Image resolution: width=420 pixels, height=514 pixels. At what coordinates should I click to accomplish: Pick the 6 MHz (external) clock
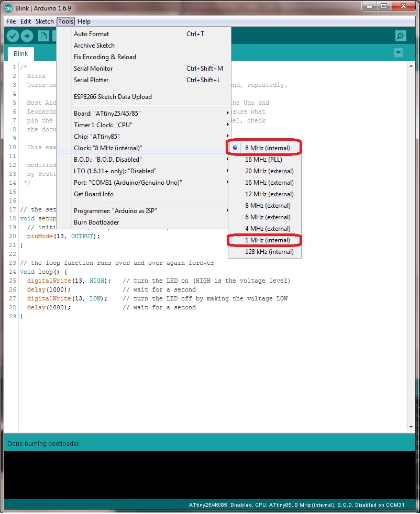[x=264, y=217]
